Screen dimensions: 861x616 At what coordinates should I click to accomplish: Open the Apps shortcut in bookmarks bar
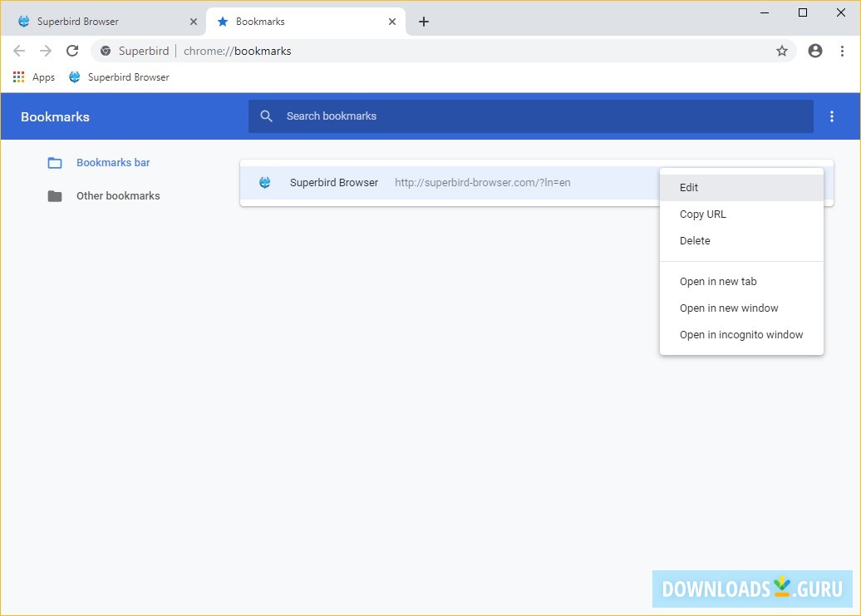point(34,77)
